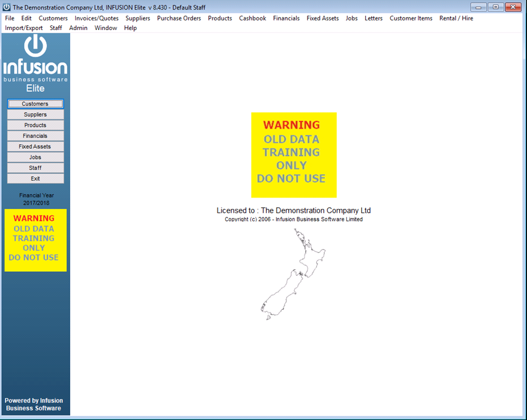This screenshot has width=527, height=420.
Task: Restore down the INFUSION Elite window
Action: (x=495, y=7)
